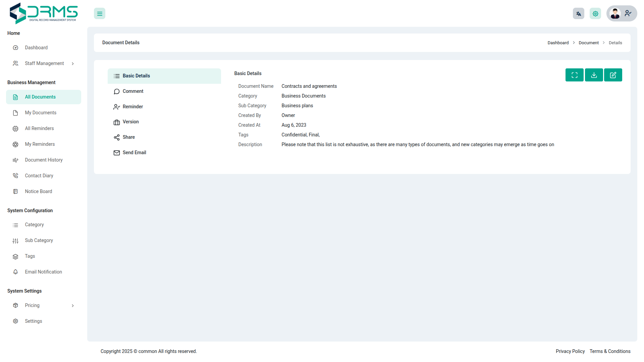Click the teal settings gear icon
Image resolution: width=644 pixels, height=362 pixels.
pos(595,14)
